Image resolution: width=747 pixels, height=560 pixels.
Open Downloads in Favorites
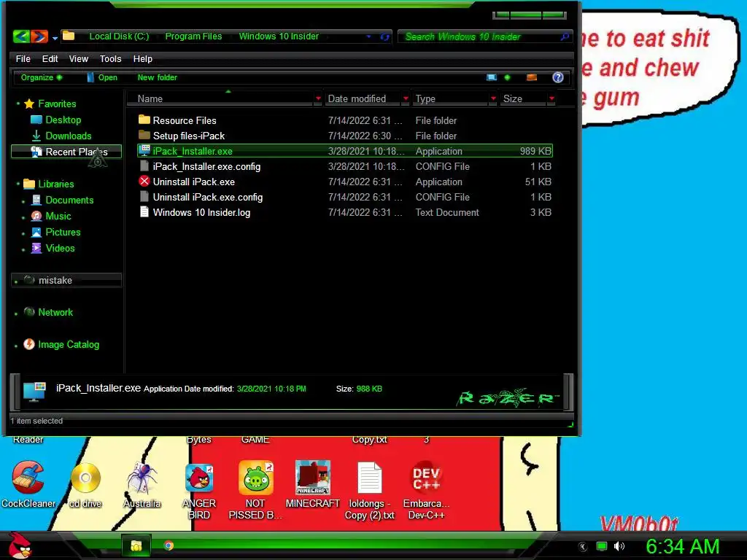pos(61,136)
